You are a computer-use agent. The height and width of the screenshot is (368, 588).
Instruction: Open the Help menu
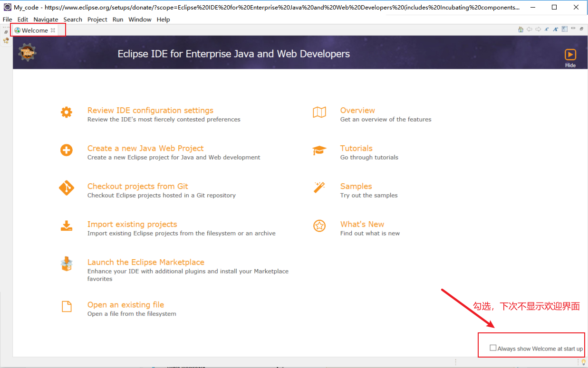click(163, 19)
